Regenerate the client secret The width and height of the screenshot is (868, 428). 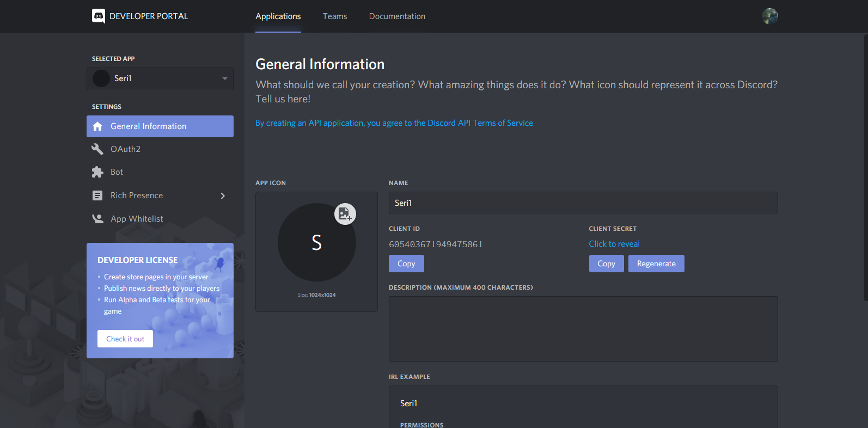coord(656,264)
